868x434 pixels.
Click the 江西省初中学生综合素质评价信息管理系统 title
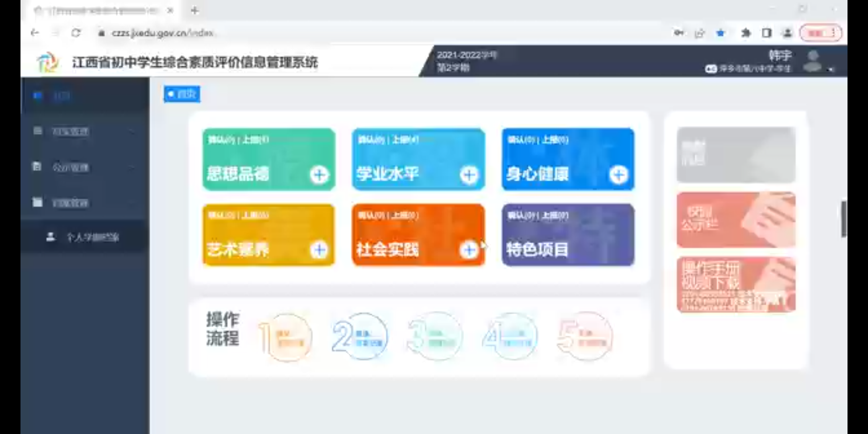click(x=195, y=62)
